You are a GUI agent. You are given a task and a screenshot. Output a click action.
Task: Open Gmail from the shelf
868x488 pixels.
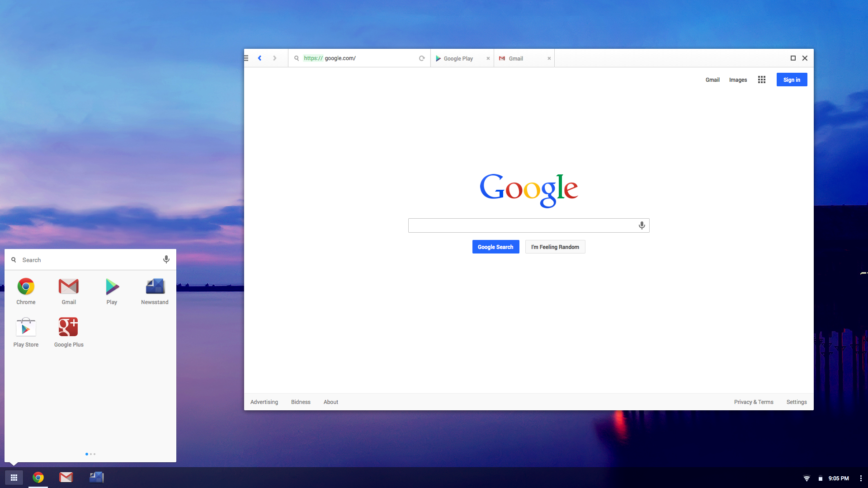(x=66, y=477)
